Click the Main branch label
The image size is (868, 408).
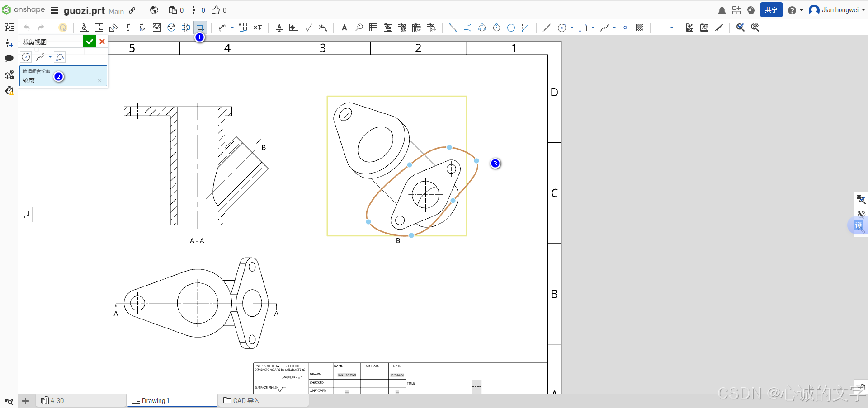(x=116, y=11)
